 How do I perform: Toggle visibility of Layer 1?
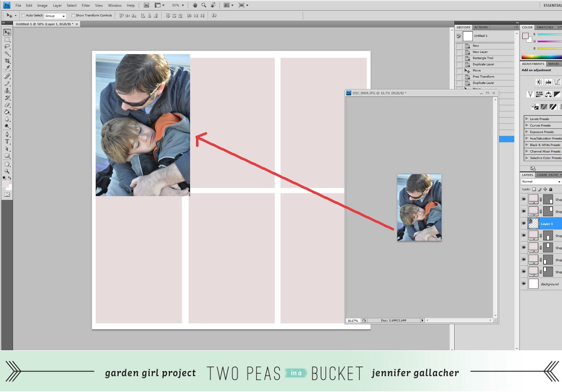[x=524, y=224]
